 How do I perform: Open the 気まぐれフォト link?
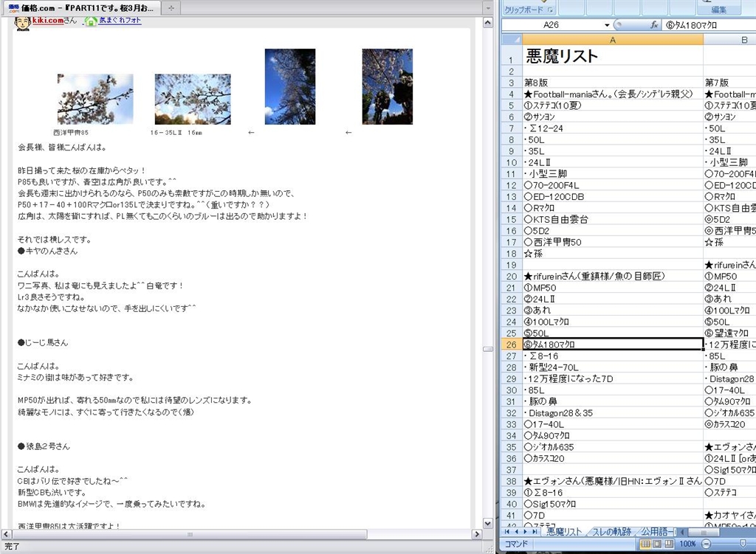pos(120,21)
